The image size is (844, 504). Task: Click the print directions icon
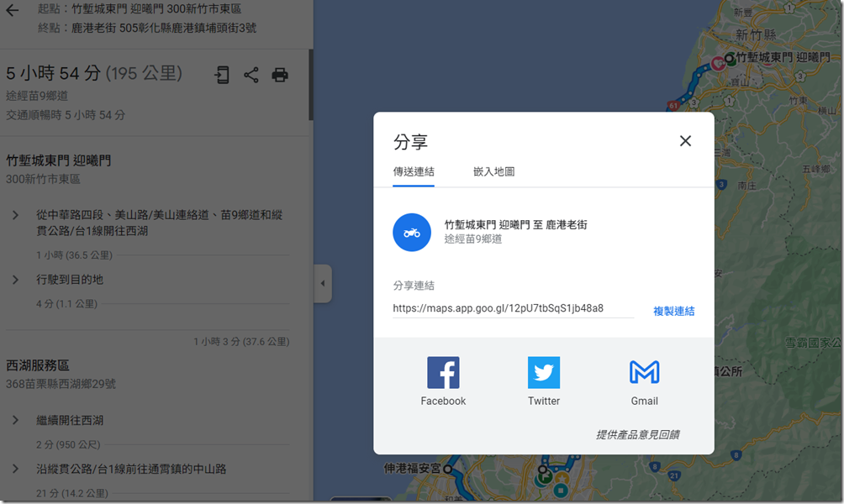(x=280, y=75)
